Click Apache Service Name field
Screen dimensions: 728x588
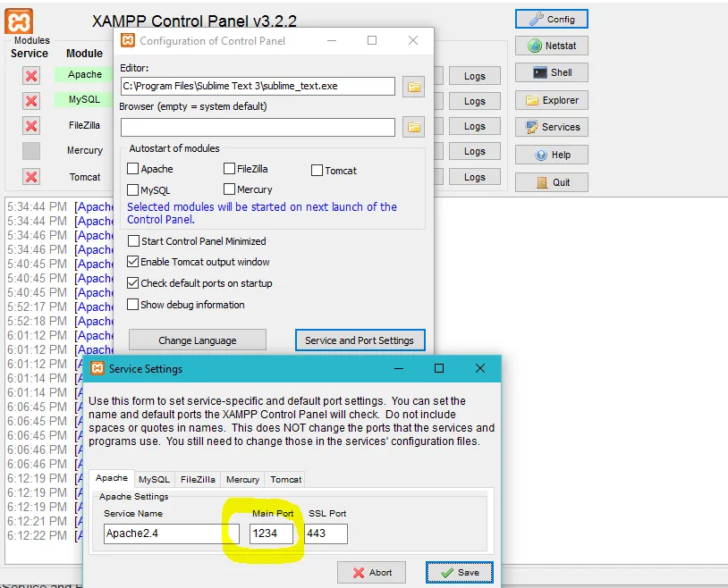pos(172,533)
